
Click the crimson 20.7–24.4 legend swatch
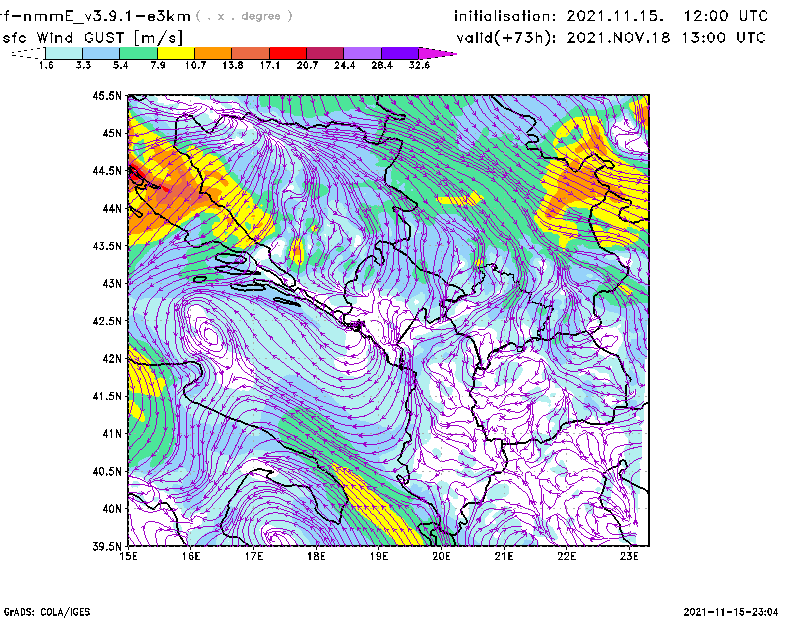click(x=325, y=53)
